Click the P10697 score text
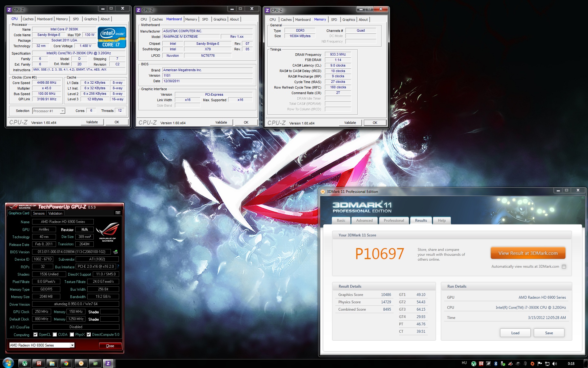Screen dimensions: 588x368 pos(379,254)
